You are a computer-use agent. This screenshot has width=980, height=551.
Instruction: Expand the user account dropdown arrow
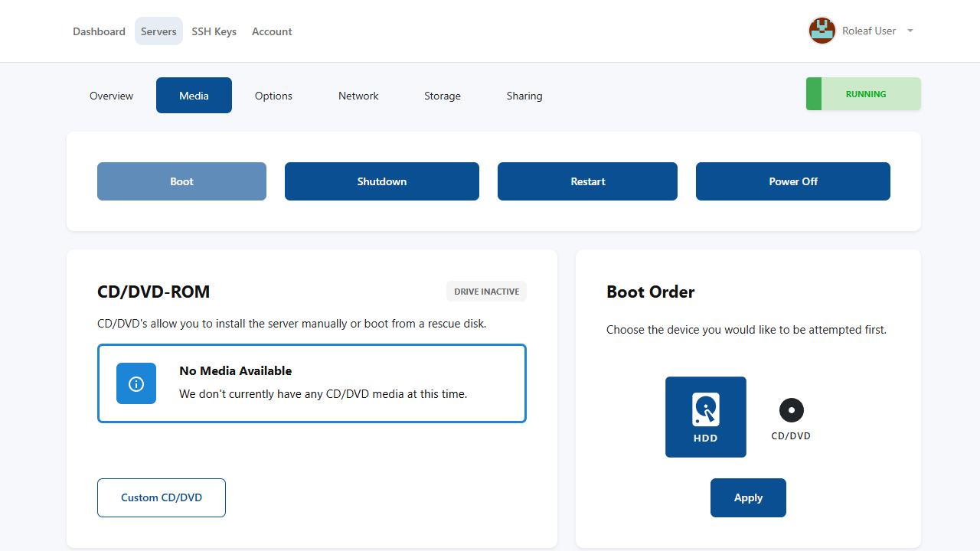tap(910, 31)
